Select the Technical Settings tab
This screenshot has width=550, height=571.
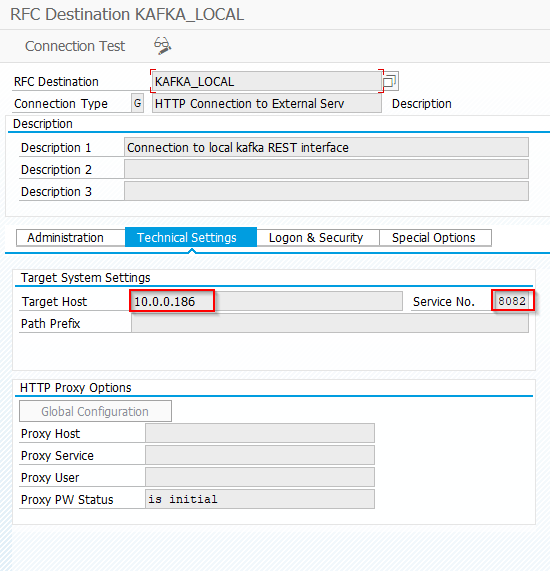(x=191, y=237)
